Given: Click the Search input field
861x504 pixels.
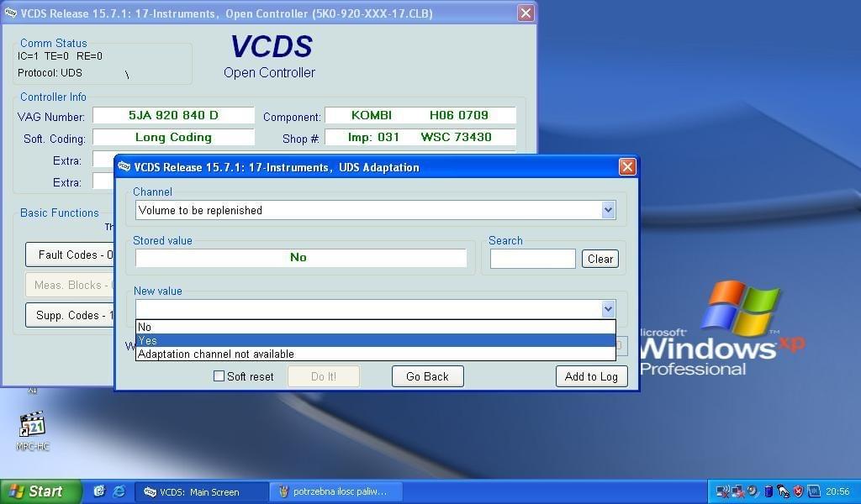Looking at the screenshot, I should [x=532, y=259].
